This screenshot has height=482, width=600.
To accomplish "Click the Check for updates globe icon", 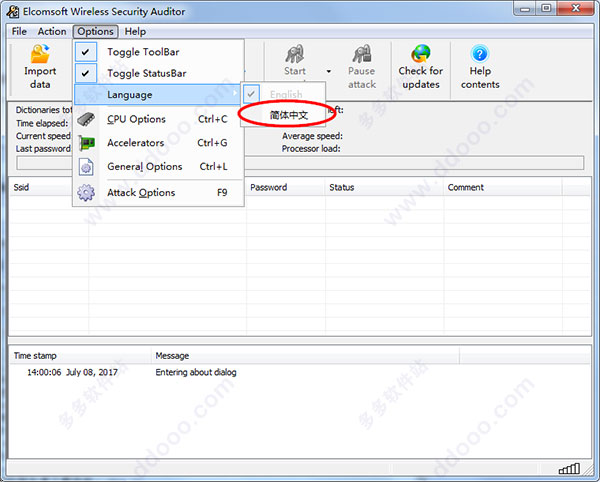I will (421, 54).
